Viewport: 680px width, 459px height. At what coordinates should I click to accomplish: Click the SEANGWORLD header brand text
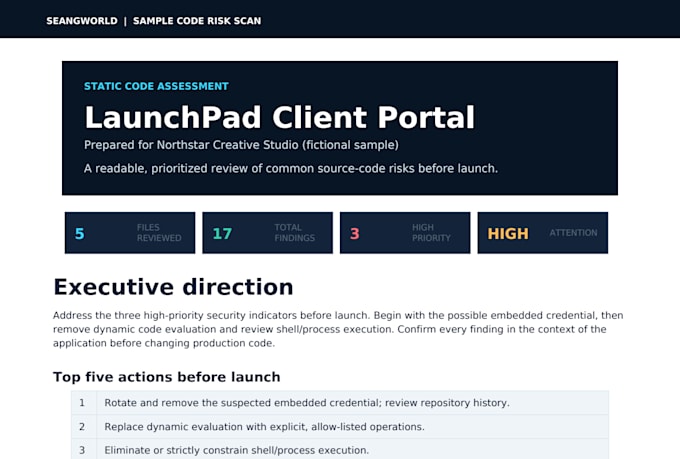(82, 21)
